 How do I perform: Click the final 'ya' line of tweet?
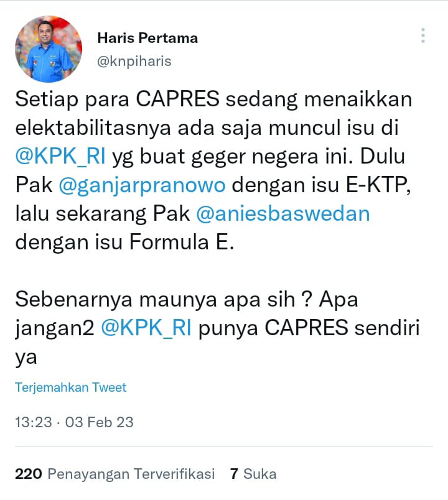click(x=26, y=358)
